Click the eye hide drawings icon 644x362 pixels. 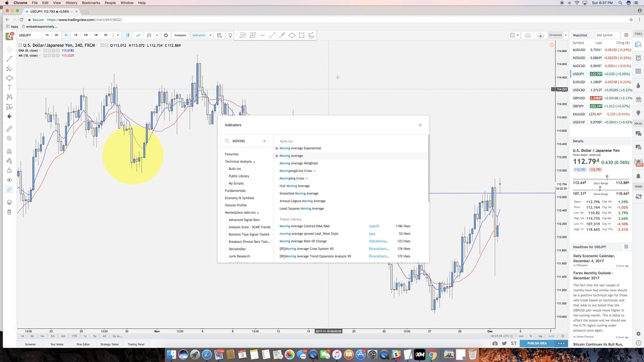pos(9,180)
